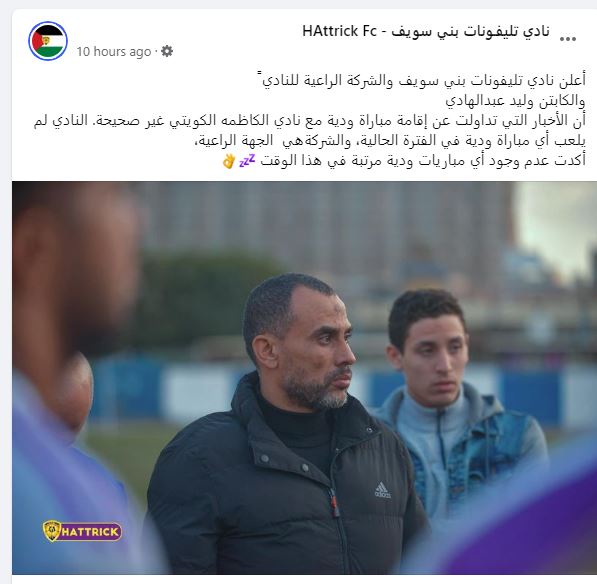Open the page's flag profile picture

pos(48,41)
